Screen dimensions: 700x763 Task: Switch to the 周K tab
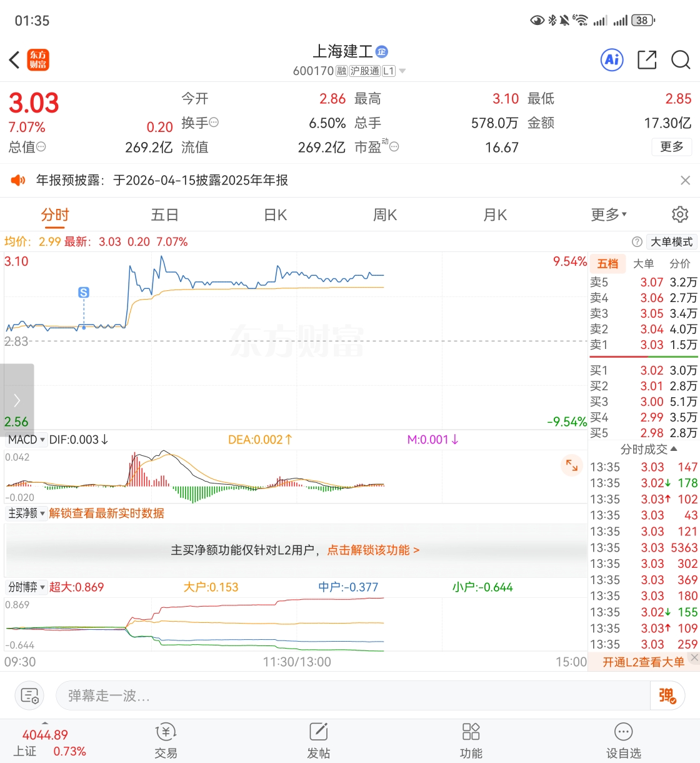pos(385,215)
